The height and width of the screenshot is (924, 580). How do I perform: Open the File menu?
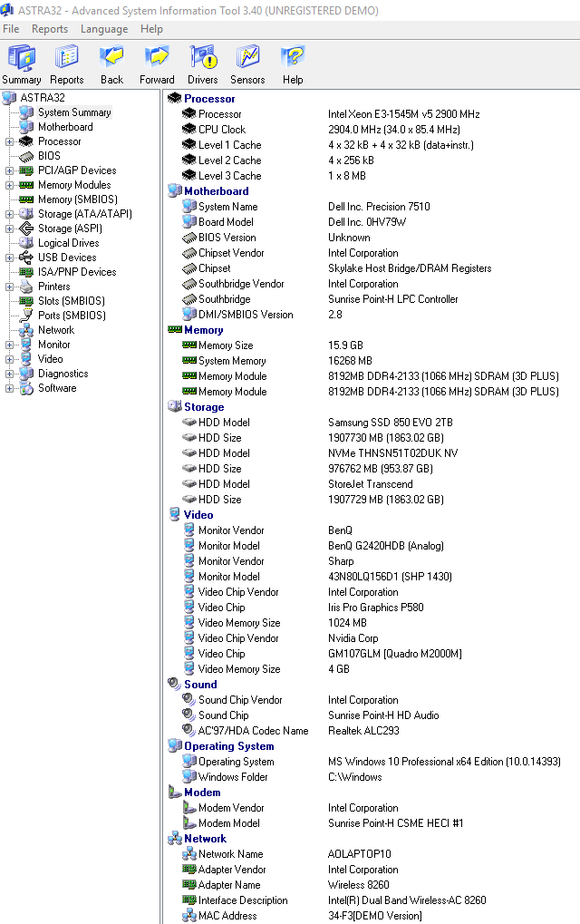(11, 29)
